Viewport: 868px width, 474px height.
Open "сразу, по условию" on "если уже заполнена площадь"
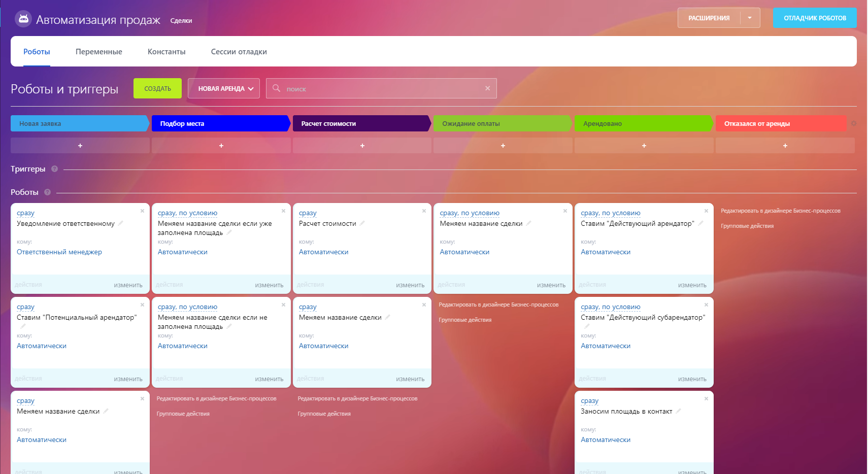click(187, 213)
